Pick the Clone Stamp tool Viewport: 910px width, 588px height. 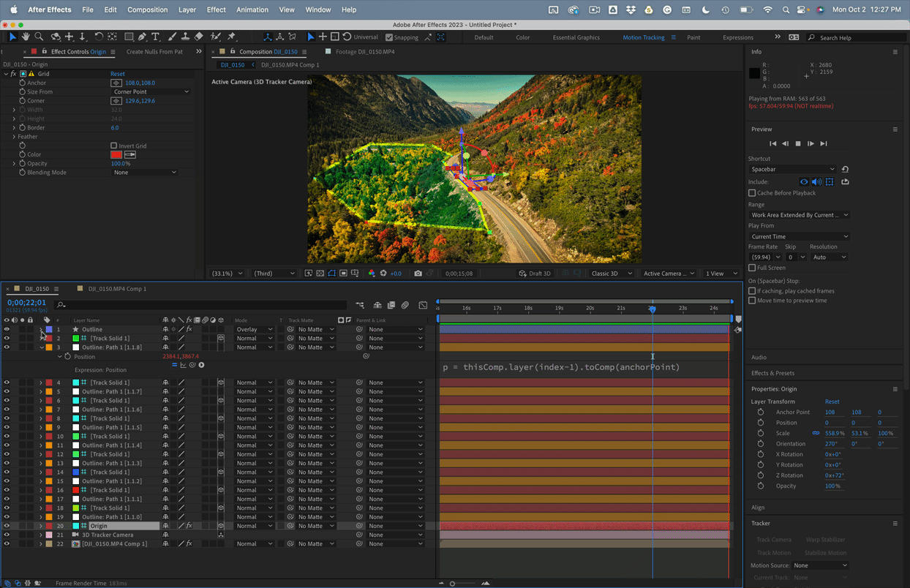[x=185, y=37]
